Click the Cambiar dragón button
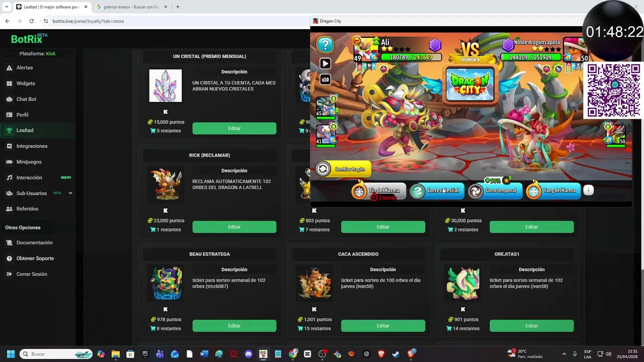This screenshot has height=362, width=644. [344, 169]
